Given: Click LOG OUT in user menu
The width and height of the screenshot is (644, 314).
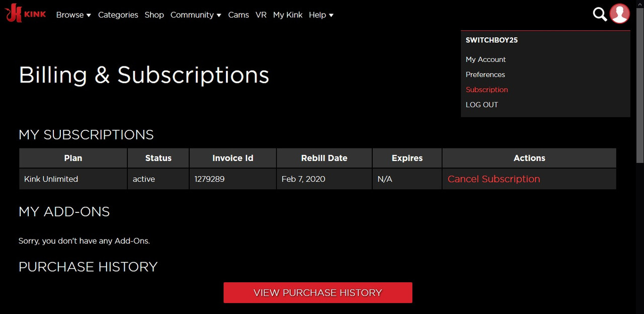Looking at the screenshot, I should click(x=481, y=105).
